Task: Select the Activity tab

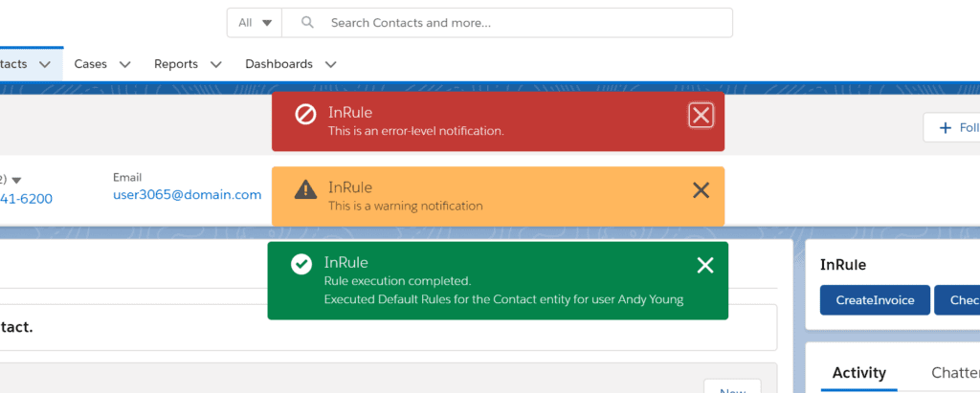Action: tap(858, 373)
